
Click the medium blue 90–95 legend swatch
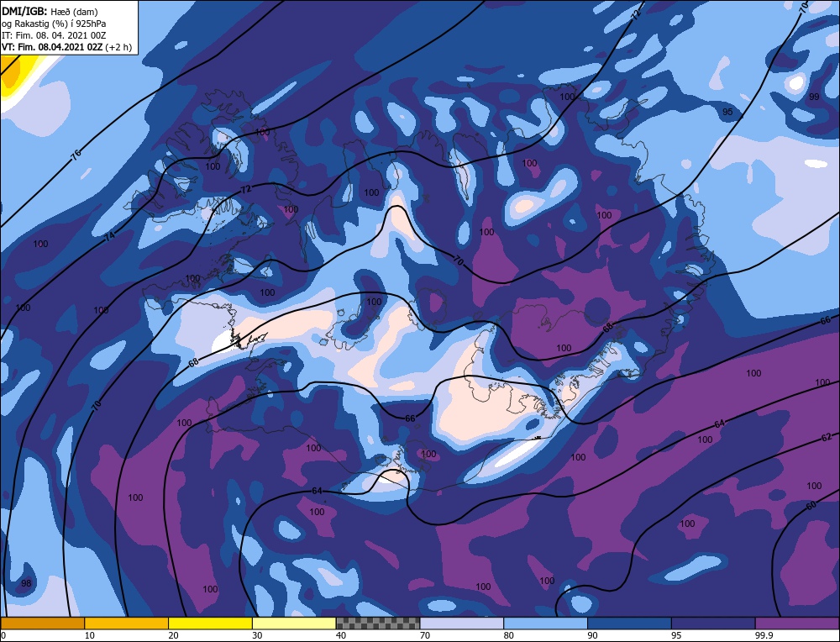click(629, 623)
